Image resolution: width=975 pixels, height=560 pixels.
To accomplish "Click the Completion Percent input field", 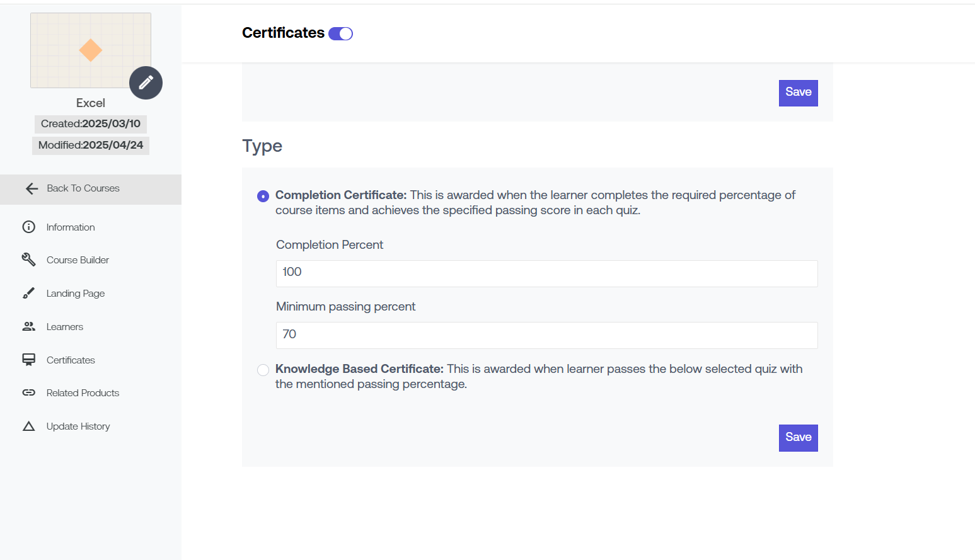I will pyautogui.click(x=546, y=273).
